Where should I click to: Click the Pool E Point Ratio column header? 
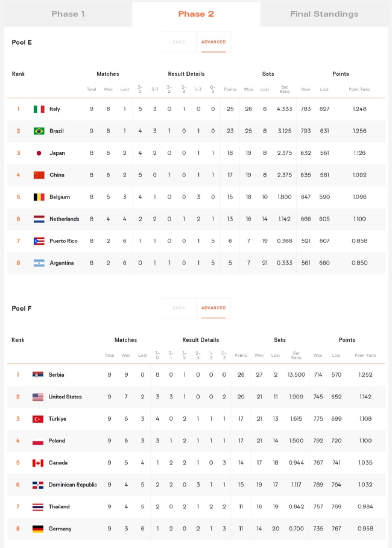coord(359,89)
